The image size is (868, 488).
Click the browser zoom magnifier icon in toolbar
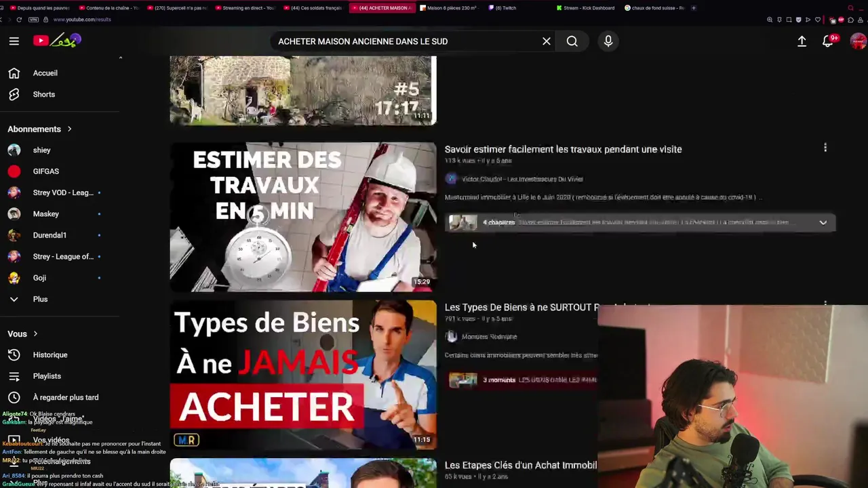tap(770, 20)
